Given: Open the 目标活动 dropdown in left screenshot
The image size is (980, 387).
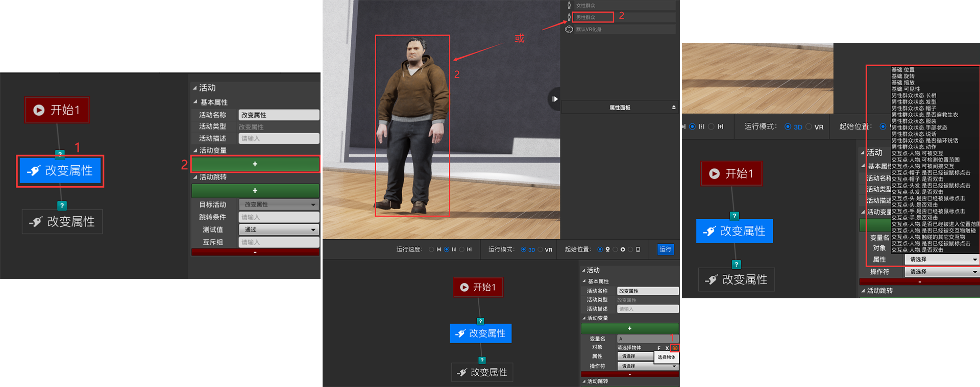Looking at the screenshot, I should tap(279, 204).
